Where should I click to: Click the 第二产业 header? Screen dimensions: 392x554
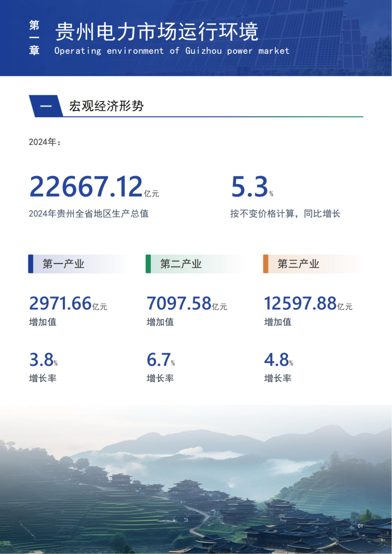(181, 264)
